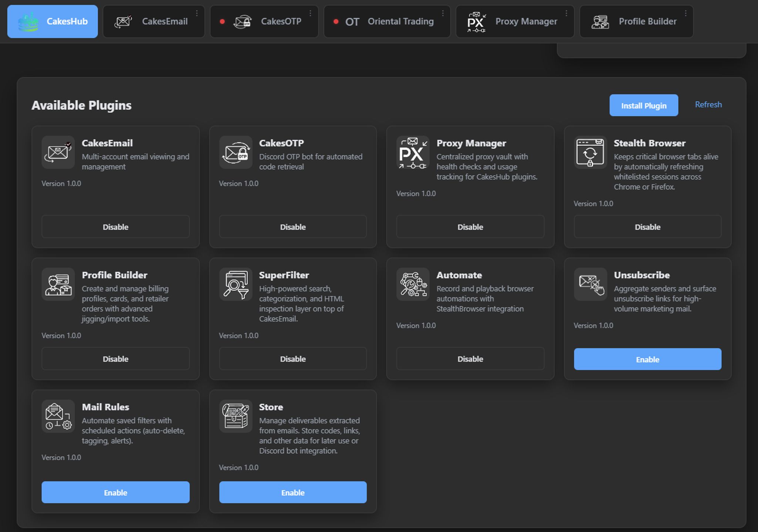Image resolution: width=758 pixels, height=532 pixels.
Task: Click the Store plugin title
Action: [271, 407]
